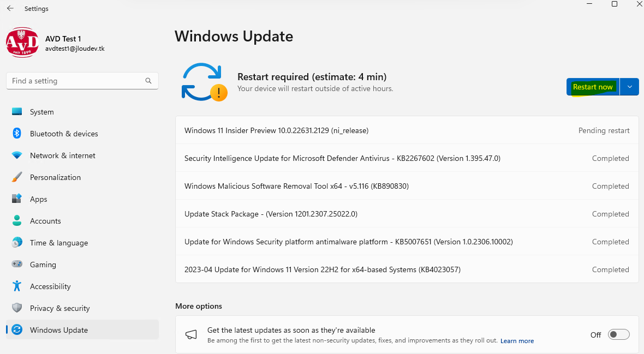Click the Windows 11 Insider Preview update row
Screen dimensions: 644x354
pyautogui.click(x=407, y=130)
